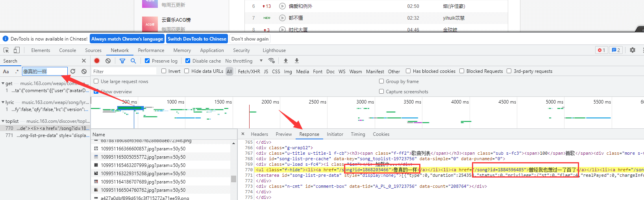
Task: Enable Capture screenshots option
Action: 381,91
